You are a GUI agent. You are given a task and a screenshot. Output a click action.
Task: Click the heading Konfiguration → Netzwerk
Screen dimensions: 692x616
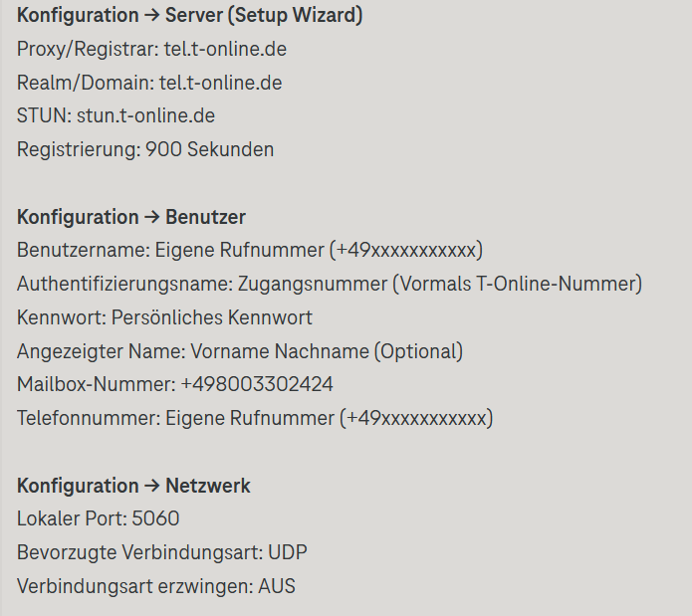pyautogui.click(x=133, y=486)
